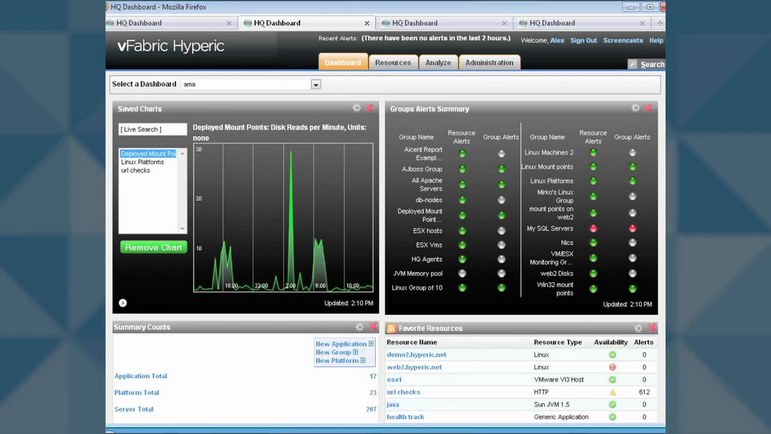Open the java resource link

393,405
